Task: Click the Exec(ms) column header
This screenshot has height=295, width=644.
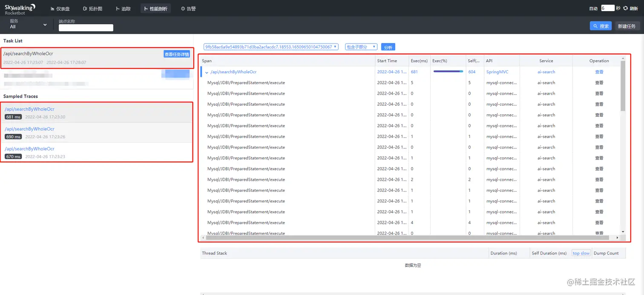Action: (x=420, y=61)
